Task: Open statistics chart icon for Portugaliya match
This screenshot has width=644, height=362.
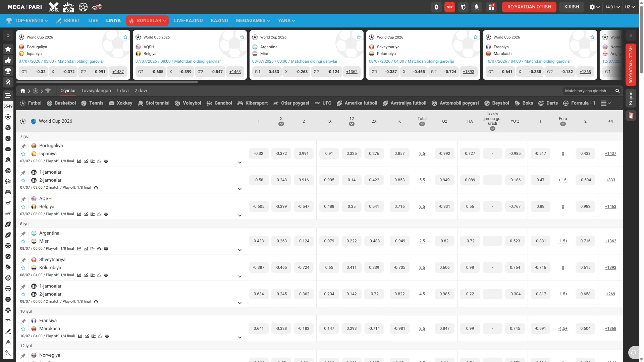Action: pos(79,161)
